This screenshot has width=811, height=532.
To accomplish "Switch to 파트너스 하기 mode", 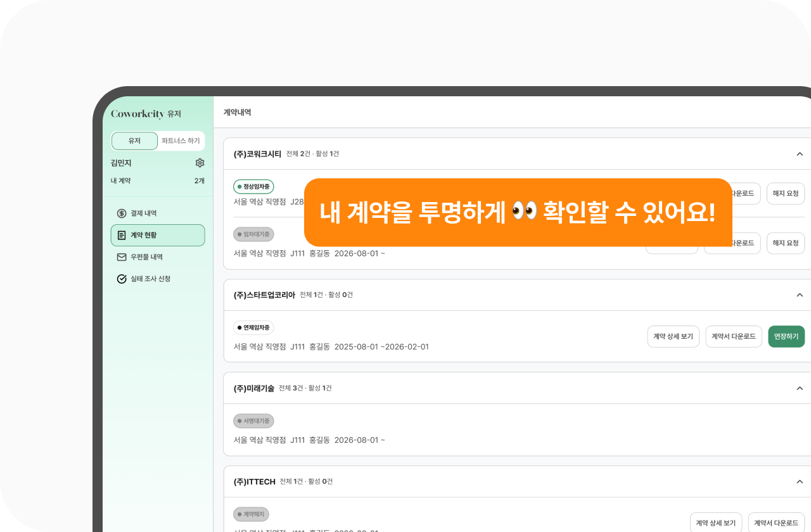I will pyautogui.click(x=181, y=141).
